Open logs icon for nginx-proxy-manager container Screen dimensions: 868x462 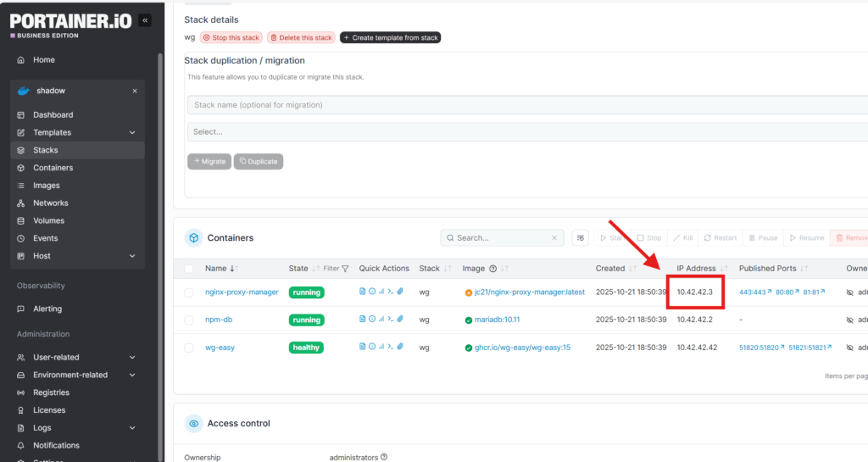pyautogui.click(x=363, y=292)
